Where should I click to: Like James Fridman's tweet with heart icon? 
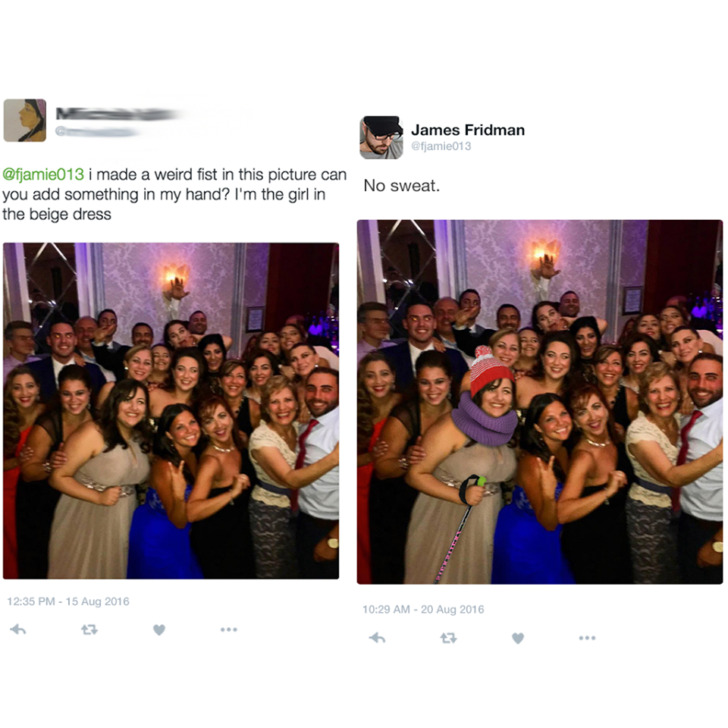(518, 639)
